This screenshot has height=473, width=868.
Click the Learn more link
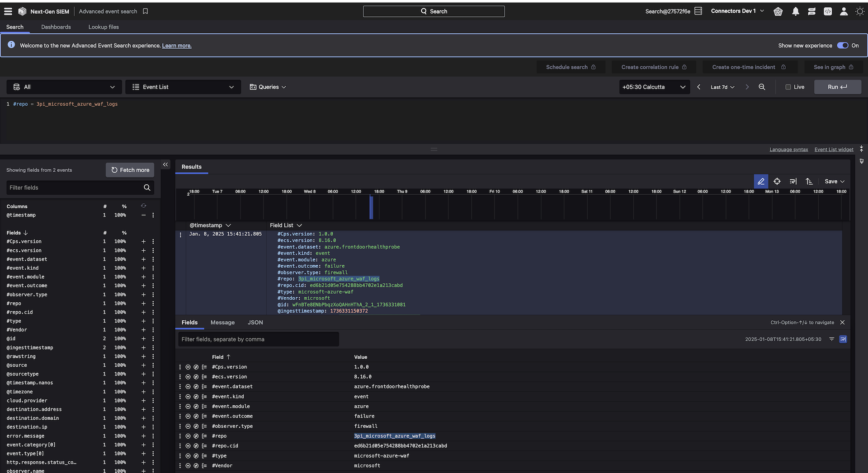coord(177,46)
